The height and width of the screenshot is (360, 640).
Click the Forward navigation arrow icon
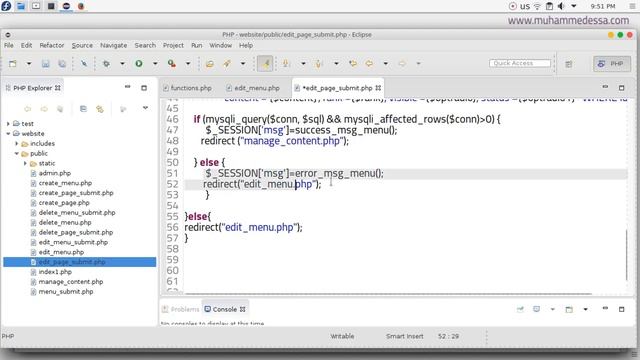point(402,64)
